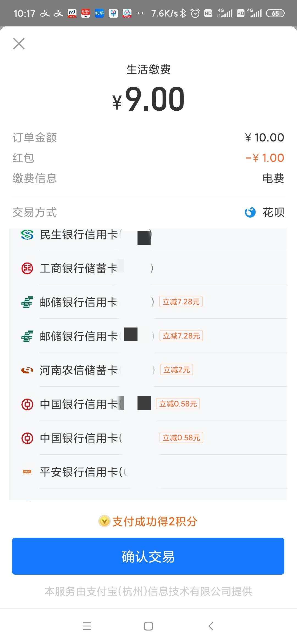Select 花呗 as the transaction method
Image resolution: width=297 pixels, height=644 pixels.
click(273, 212)
